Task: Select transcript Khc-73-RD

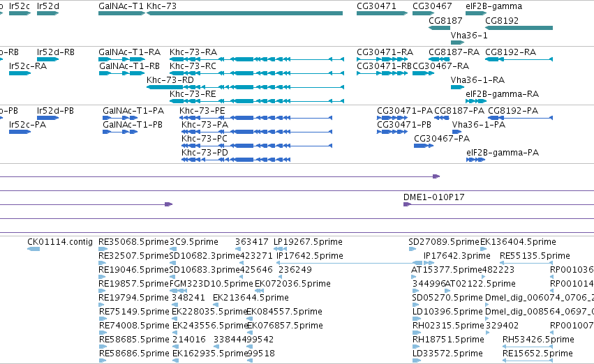Action: 245,87
